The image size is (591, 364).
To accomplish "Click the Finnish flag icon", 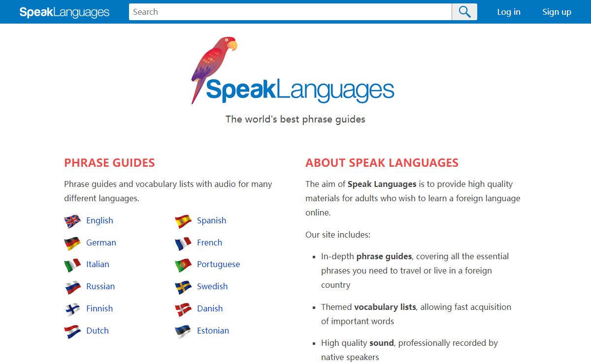I will click(72, 309).
